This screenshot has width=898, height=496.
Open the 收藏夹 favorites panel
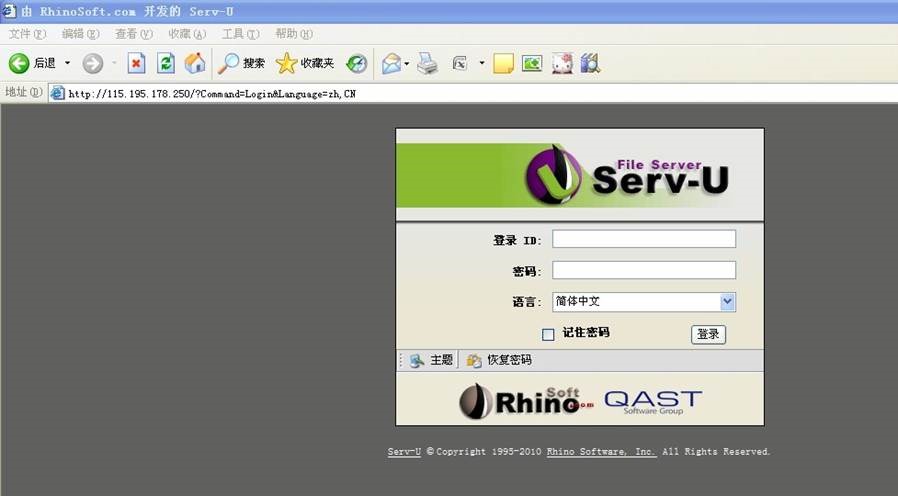(x=305, y=63)
